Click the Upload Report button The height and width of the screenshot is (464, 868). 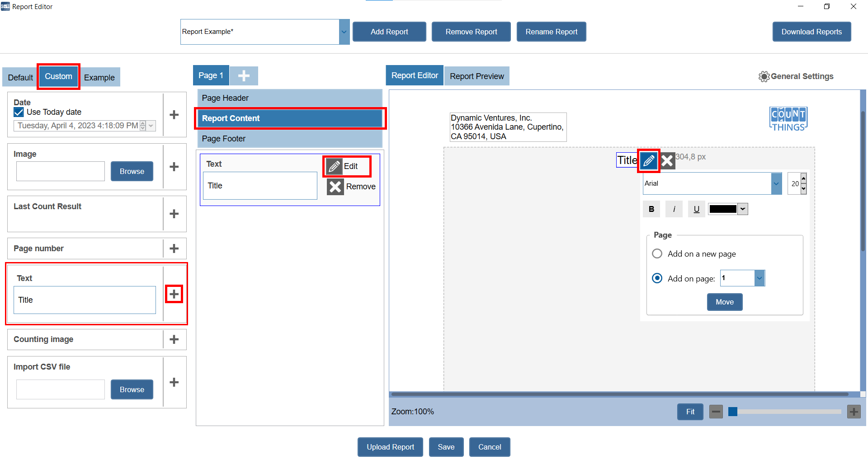click(x=390, y=447)
